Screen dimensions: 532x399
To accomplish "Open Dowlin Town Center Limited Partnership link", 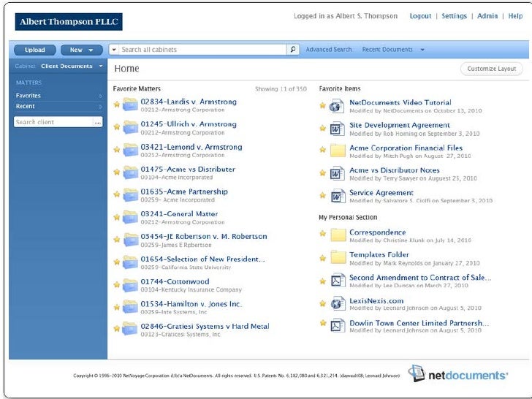I will [x=419, y=323].
